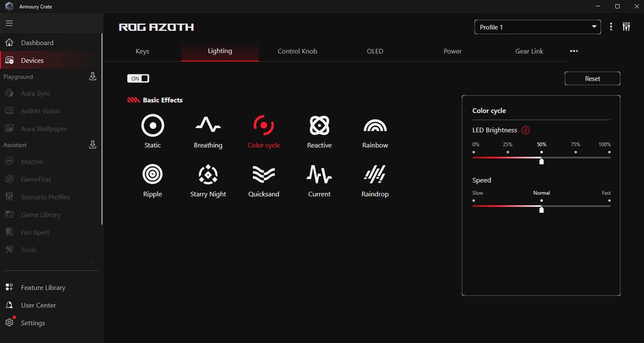Screen dimensions: 644x343
Task: Switch to the Control Knob tab
Action: [x=297, y=51]
